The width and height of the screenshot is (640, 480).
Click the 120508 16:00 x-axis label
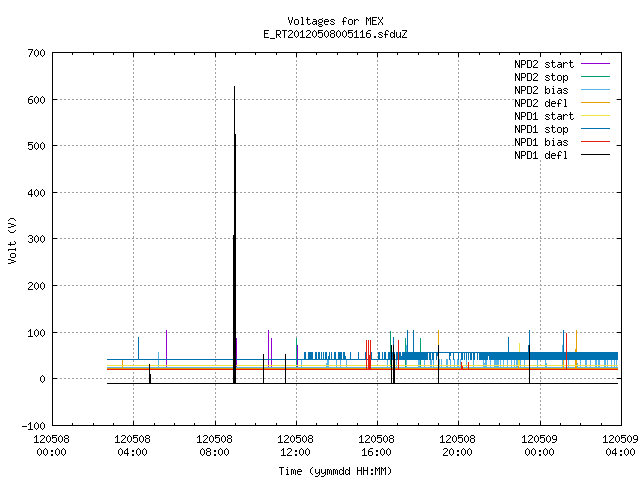376,446
